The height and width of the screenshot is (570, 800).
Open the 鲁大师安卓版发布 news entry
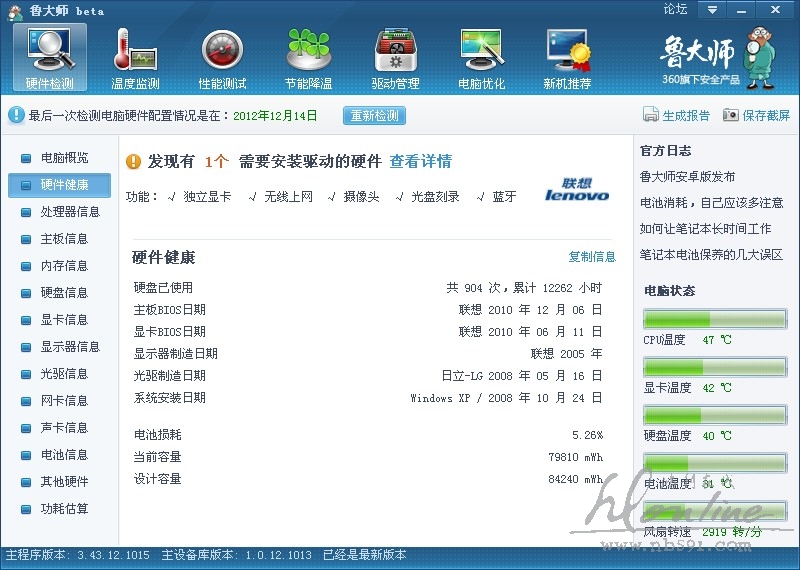[x=687, y=177]
